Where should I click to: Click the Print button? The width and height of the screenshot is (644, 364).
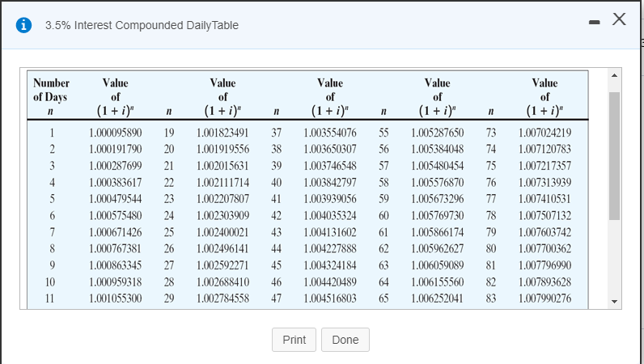[x=294, y=340]
